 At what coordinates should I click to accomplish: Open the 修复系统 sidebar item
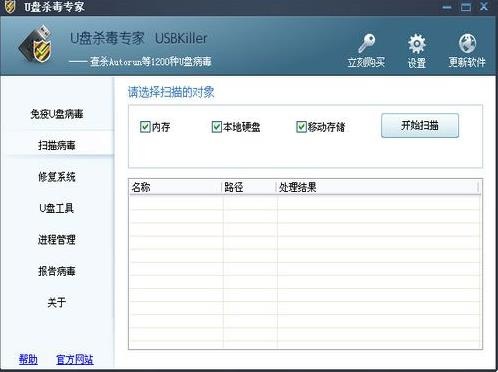[57, 177]
